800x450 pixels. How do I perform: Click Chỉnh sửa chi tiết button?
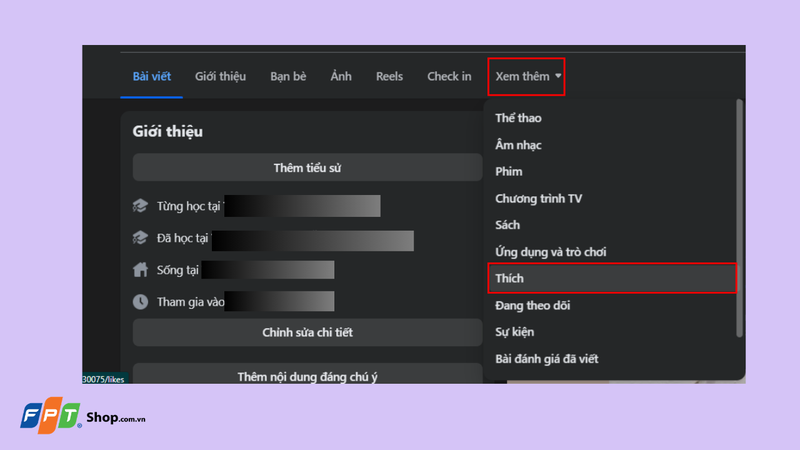307,332
